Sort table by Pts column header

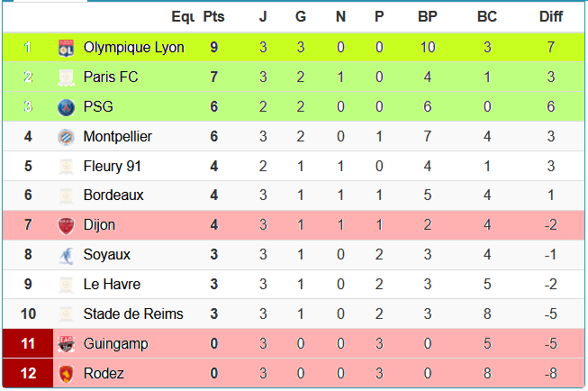tap(214, 17)
